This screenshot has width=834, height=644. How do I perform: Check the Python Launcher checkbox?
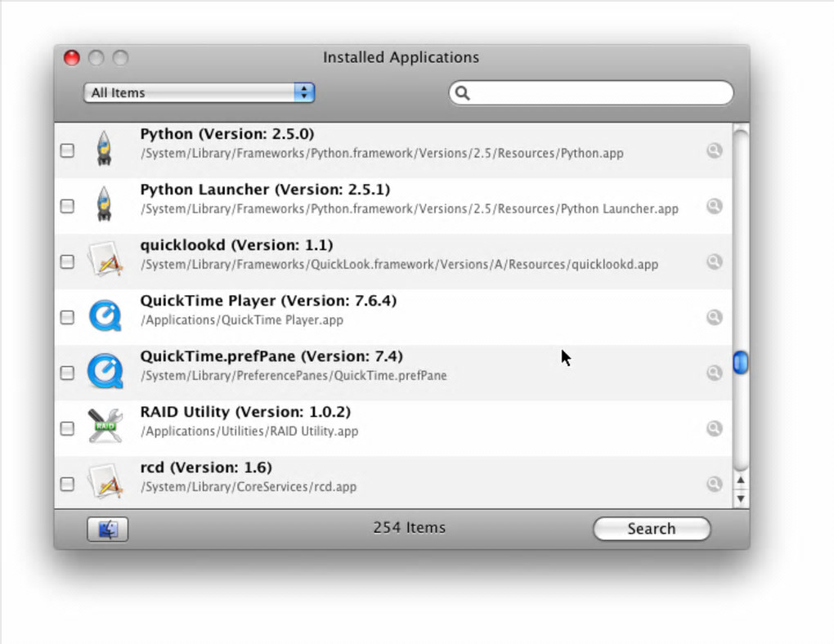click(67, 206)
